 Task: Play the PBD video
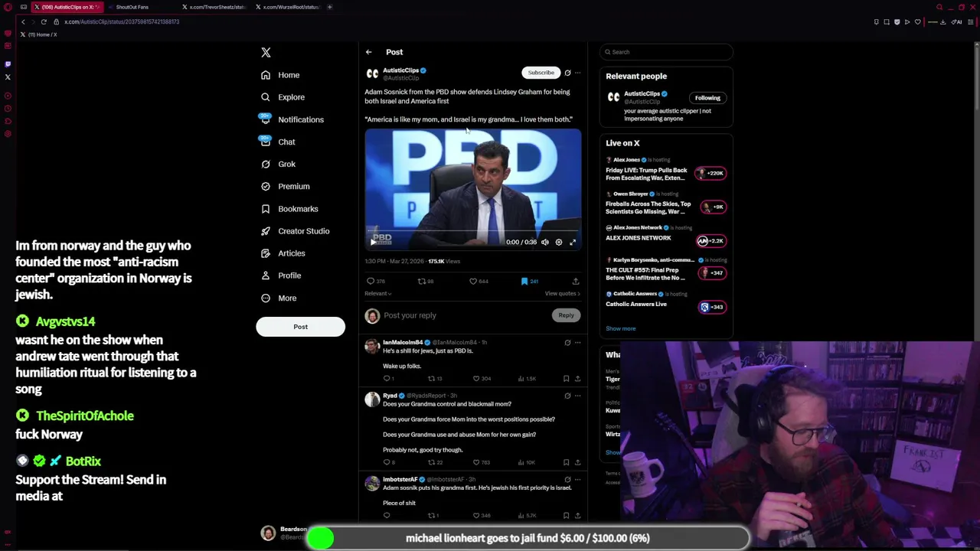[x=374, y=242]
